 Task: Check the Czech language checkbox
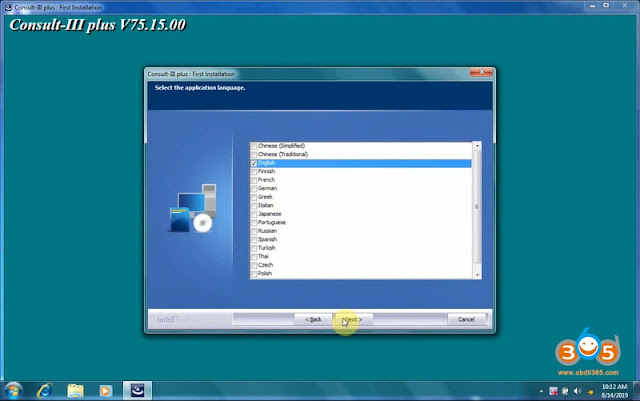pos(254,265)
